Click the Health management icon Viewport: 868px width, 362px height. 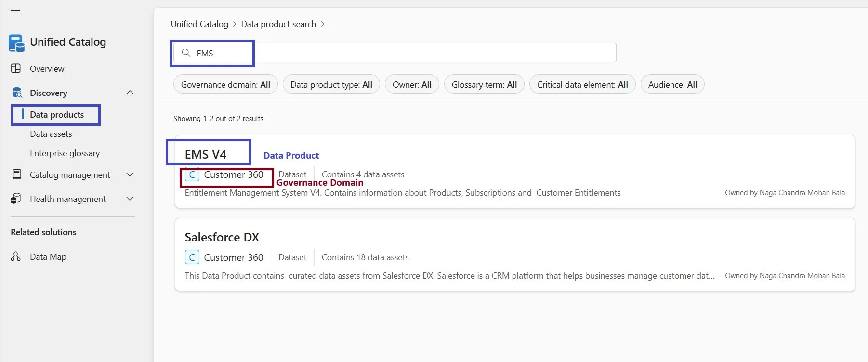coord(16,199)
